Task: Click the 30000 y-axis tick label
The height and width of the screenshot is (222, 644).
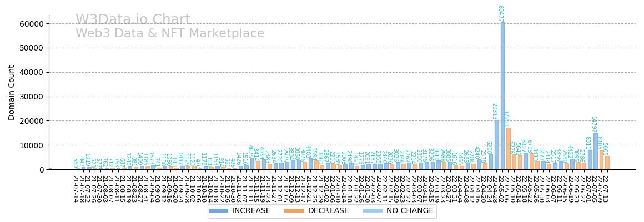Action: (x=31, y=97)
